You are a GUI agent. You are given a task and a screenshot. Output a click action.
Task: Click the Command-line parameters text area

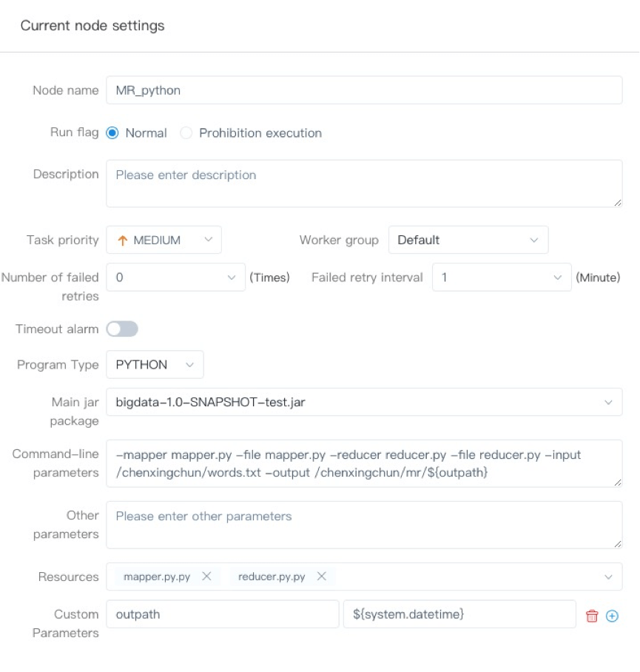(x=363, y=464)
